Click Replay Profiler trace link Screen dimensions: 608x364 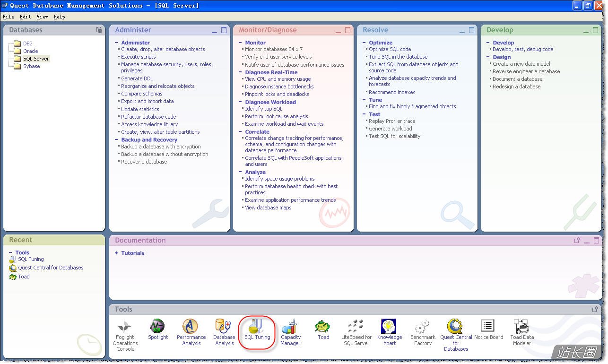pyautogui.click(x=392, y=121)
